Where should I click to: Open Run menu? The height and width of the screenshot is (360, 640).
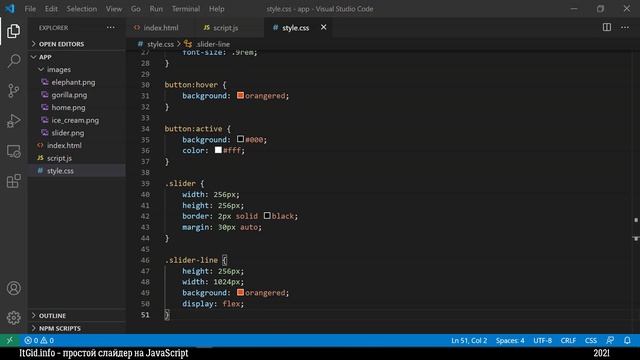pyautogui.click(x=156, y=9)
